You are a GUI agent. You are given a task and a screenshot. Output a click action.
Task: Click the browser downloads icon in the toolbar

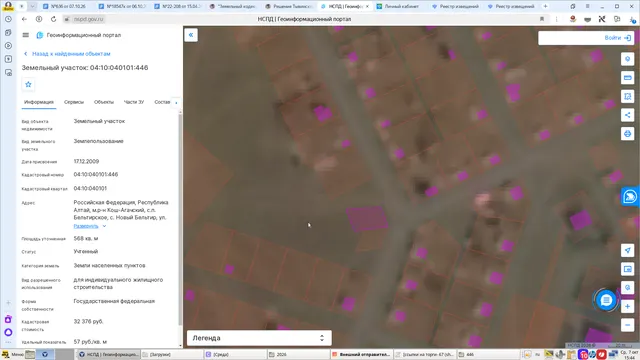[x=632, y=19]
